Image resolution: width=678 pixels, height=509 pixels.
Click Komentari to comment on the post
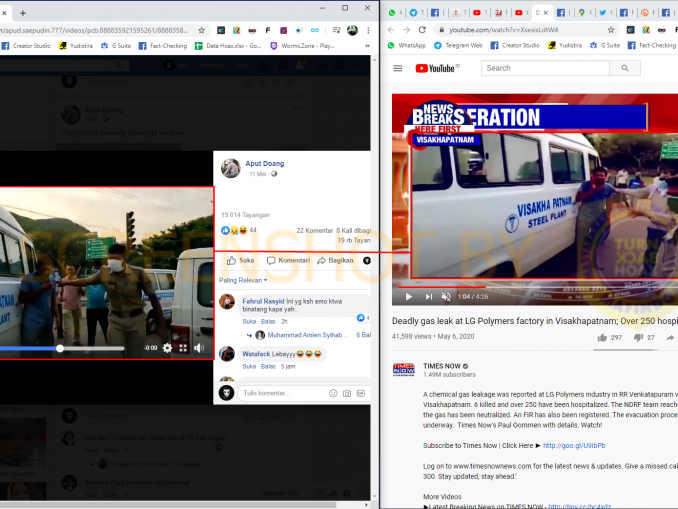pyautogui.click(x=288, y=260)
